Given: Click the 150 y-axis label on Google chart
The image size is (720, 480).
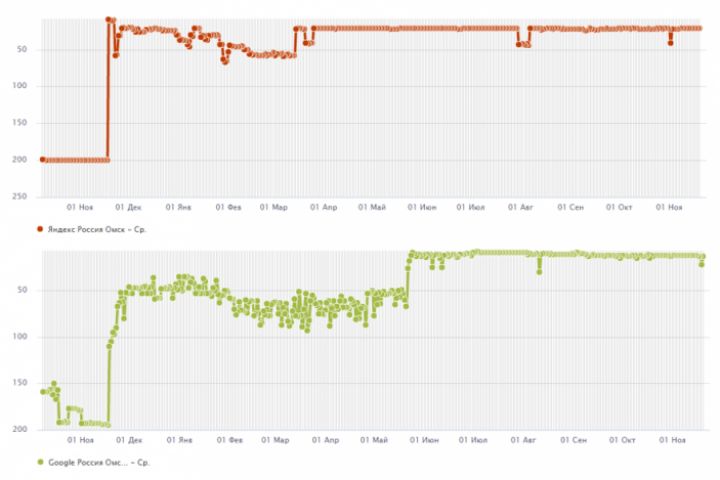Looking at the screenshot, I should [x=19, y=383].
